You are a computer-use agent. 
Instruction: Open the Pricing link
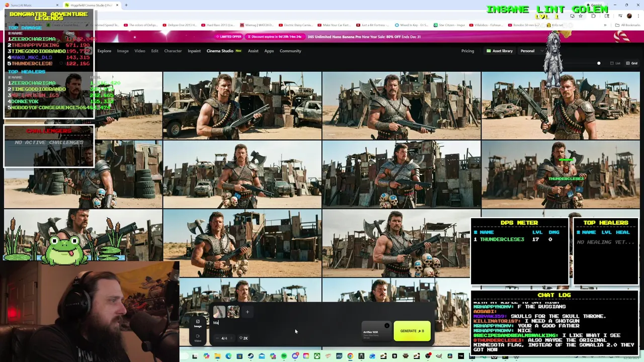pos(467,51)
